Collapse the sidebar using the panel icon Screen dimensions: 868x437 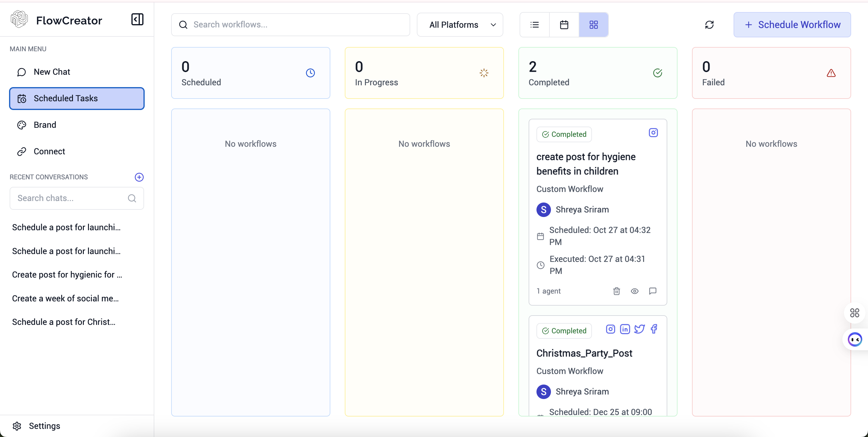click(137, 19)
